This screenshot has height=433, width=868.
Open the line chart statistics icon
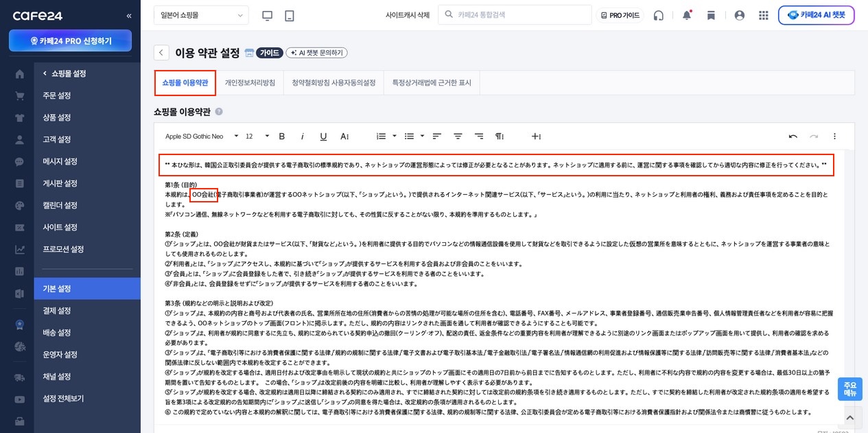click(19, 250)
